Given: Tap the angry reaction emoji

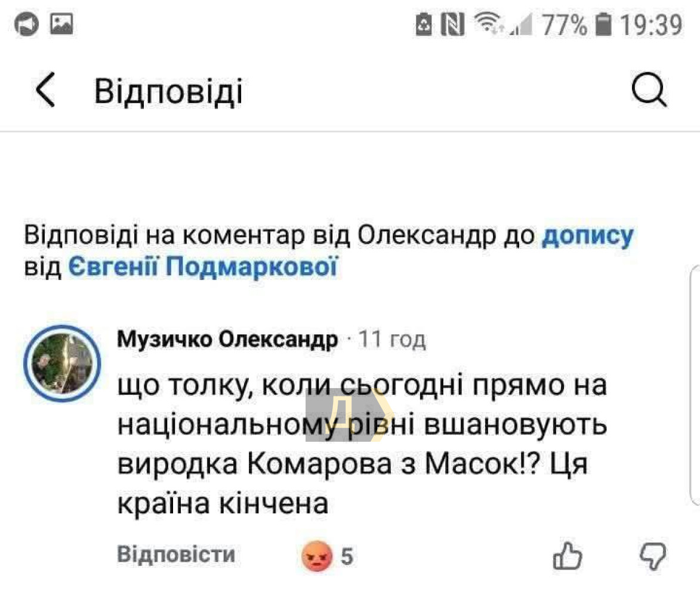Looking at the screenshot, I should [x=317, y=556].
